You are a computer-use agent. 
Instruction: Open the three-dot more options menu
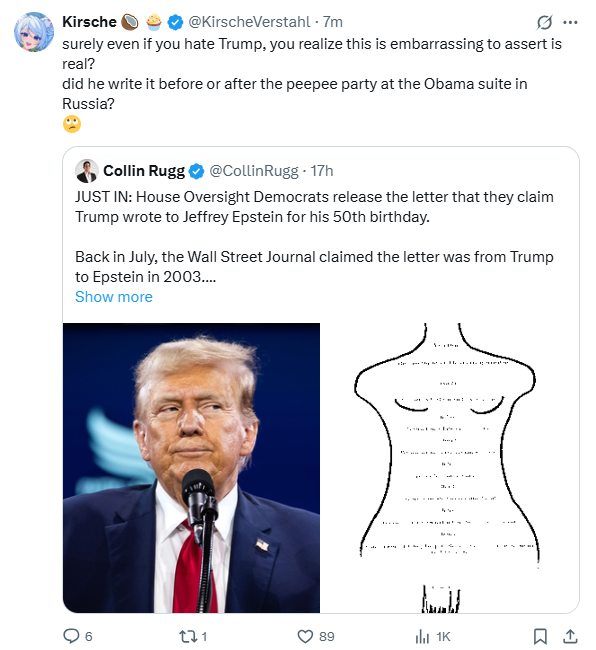tap(570, 22)
